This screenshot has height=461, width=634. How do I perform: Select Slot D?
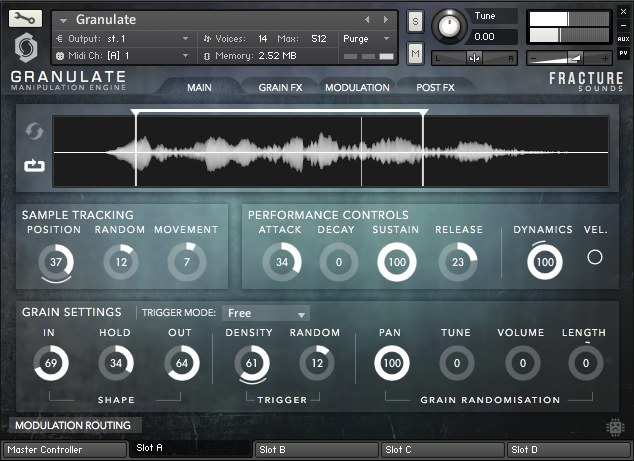(x=569, y=450)
